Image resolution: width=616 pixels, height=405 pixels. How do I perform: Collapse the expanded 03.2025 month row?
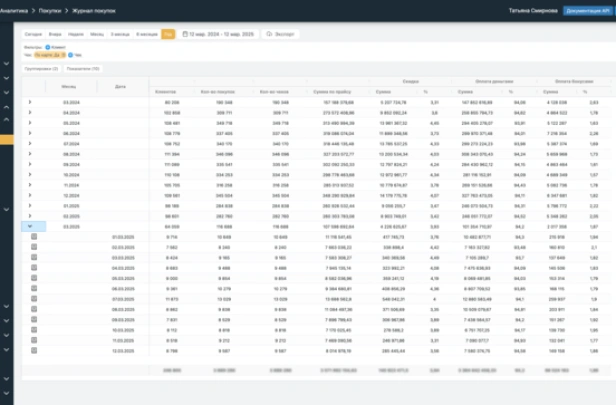click(x=30, y=227)
